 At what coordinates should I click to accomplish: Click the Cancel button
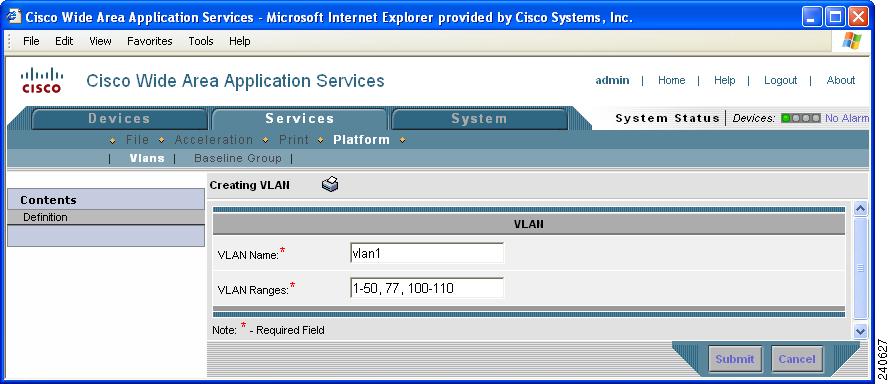(x=797, y=359)
